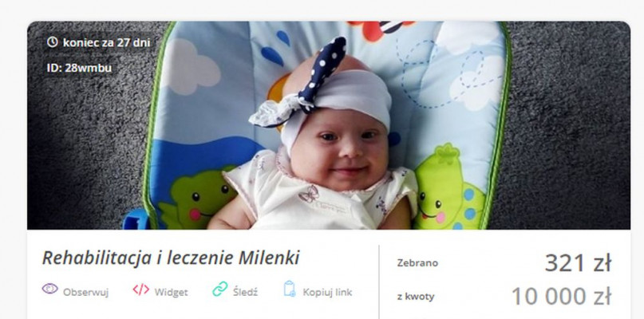
Task: Choose the Śledź text link
Action: click(x=245, y=292)
